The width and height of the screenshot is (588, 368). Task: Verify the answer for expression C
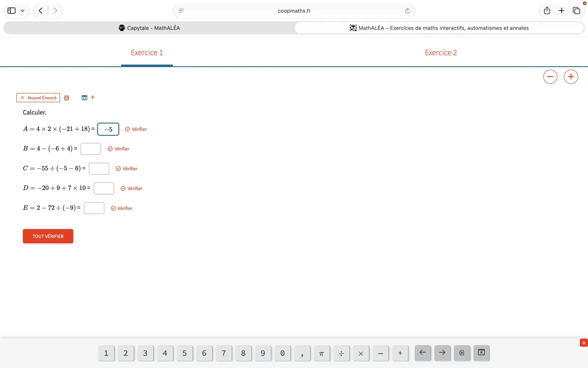(x=126, y=169)
